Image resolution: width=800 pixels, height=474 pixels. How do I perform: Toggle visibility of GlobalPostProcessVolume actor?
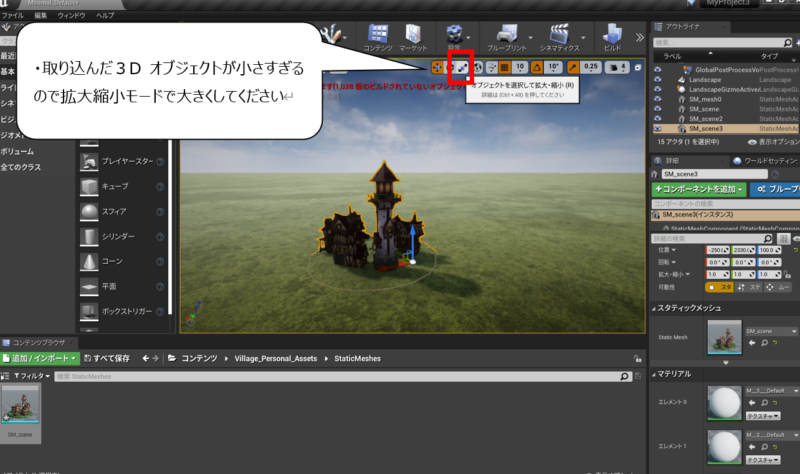point(657,70)
